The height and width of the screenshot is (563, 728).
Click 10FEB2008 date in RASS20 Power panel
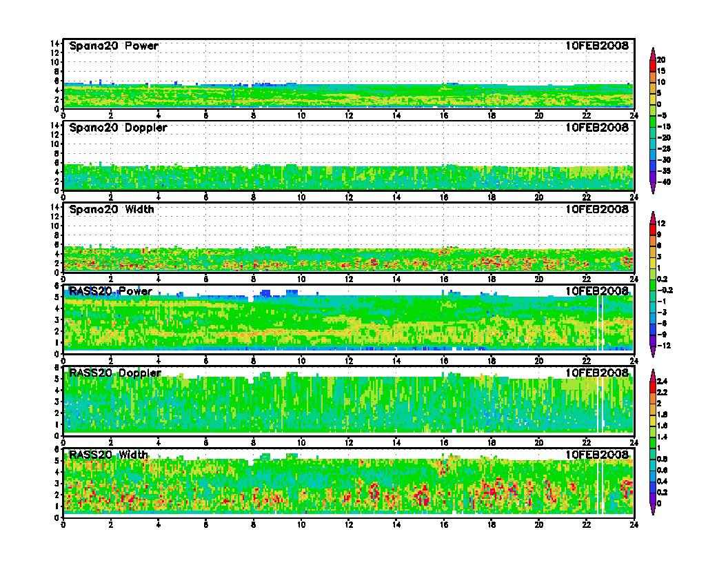(x=596, y=291)
